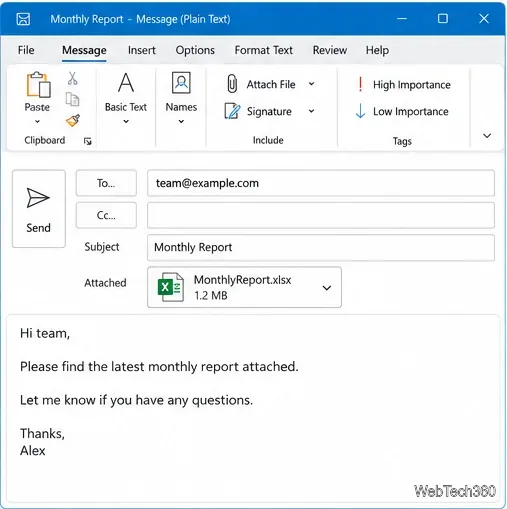Open the Attach File dropdown arrow

click(311, 84)
